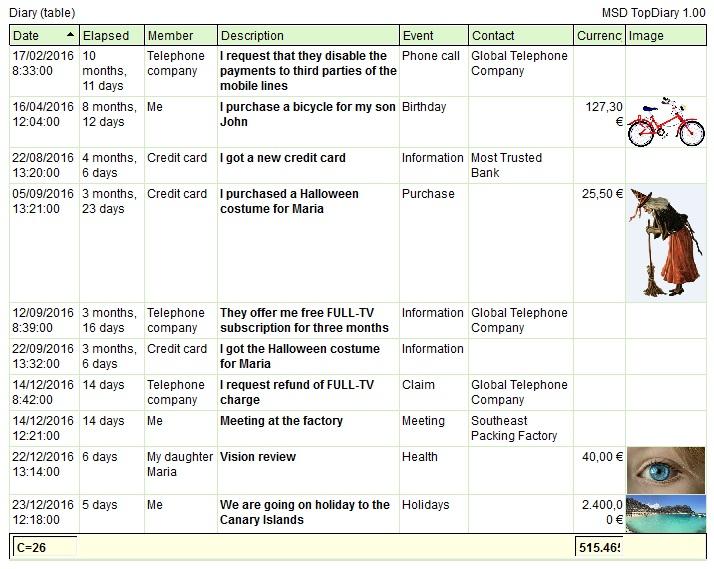Viewport: 714px width, 569px height.
Task: Sort by the Member column header
Action: tap(181, 36)
